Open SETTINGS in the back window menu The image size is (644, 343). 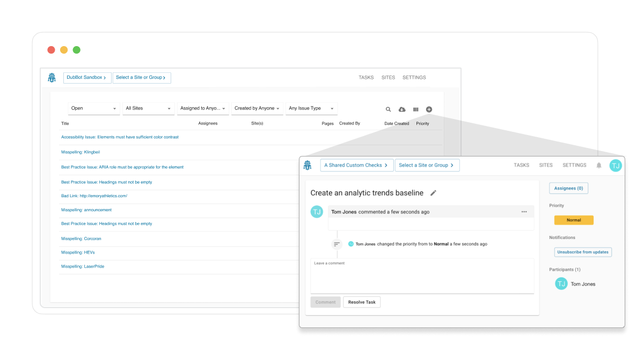click(414, 78)
